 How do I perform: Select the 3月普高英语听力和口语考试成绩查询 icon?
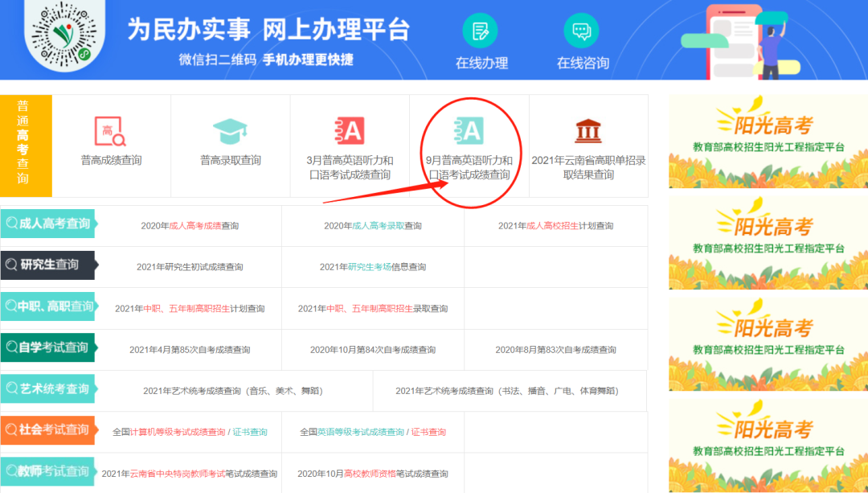(350, 130)
